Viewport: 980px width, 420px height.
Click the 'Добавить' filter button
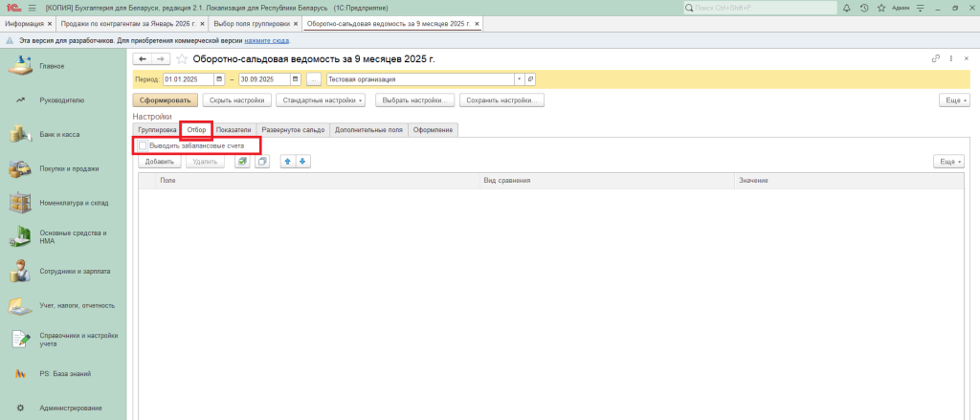pos(160,162)
